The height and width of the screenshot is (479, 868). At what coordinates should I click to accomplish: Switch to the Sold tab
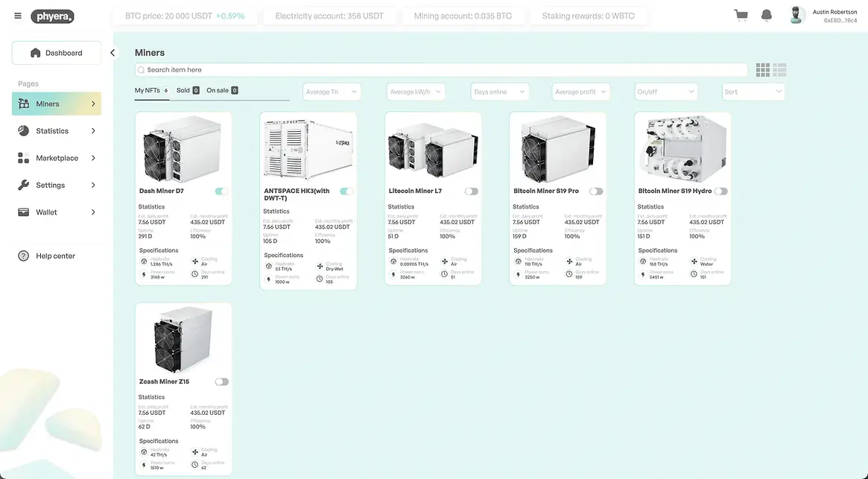coord(187,90)
